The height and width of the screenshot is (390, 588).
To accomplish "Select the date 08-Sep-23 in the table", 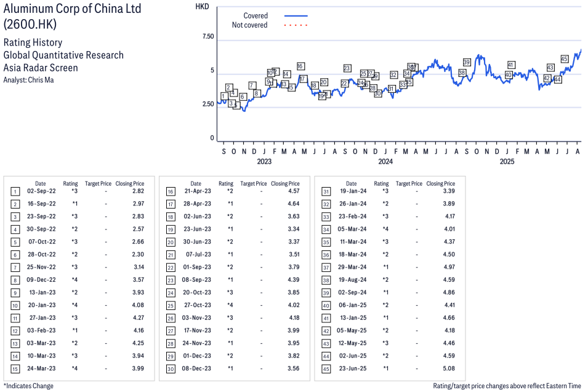I will (196, 280).
